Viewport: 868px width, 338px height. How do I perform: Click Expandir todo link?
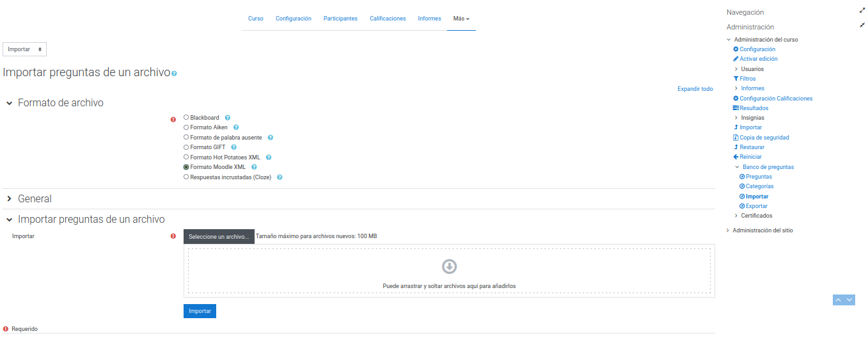click(x=695, y=89)
